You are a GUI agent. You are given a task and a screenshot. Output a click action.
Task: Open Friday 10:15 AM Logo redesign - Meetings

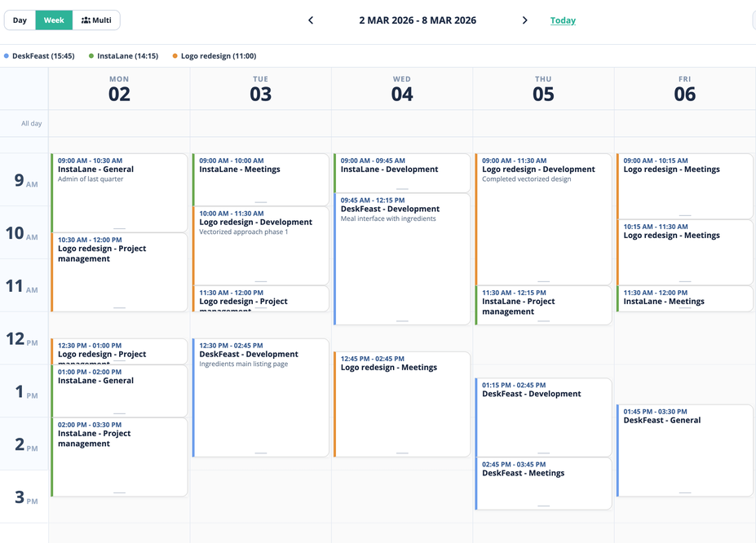coord(685,253)
